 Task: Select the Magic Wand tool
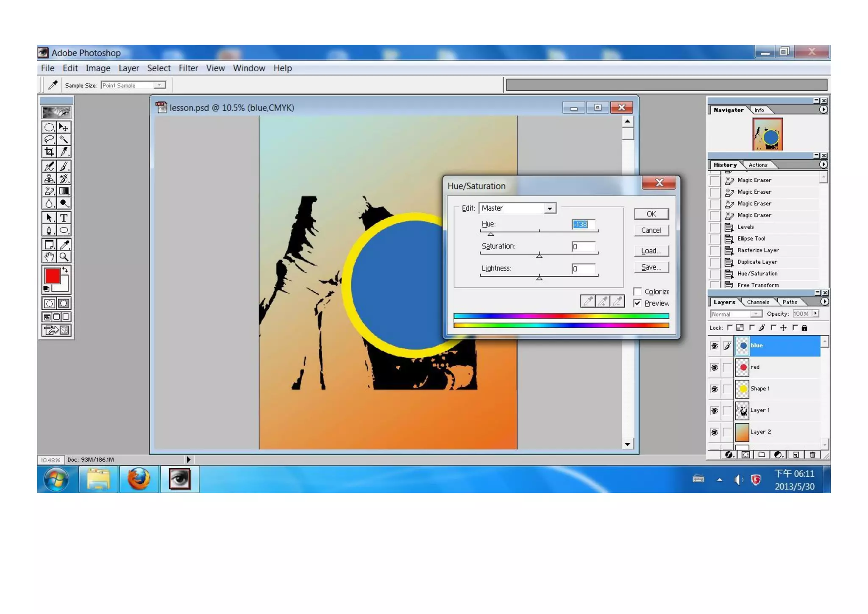[x=64, y=139]
